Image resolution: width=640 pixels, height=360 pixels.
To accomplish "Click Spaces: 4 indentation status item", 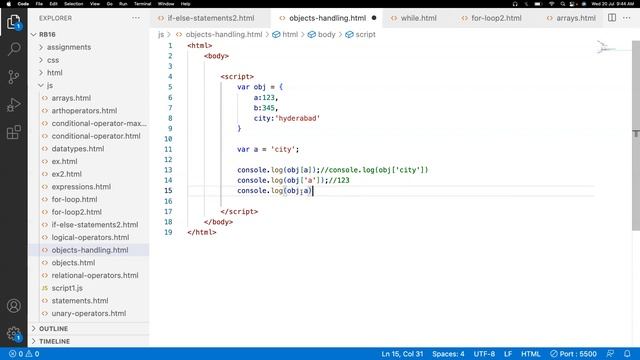I will click(448, 354).
